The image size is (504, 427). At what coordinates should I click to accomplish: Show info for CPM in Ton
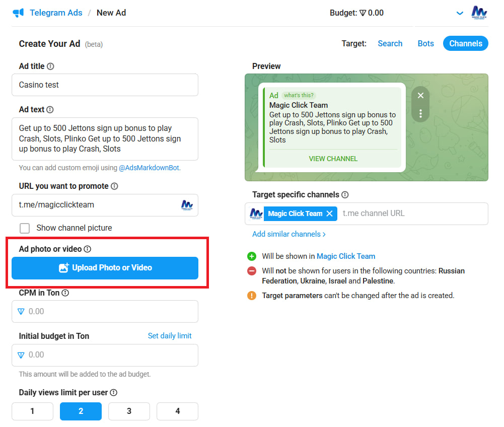point(65,293)
